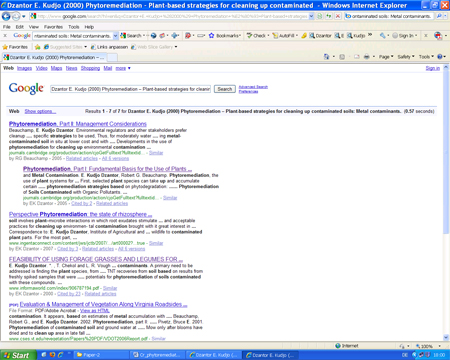Go forward with the IE Forward button
Image resolution: width=450 pixels, height=360 pixels.
(16, 16)
